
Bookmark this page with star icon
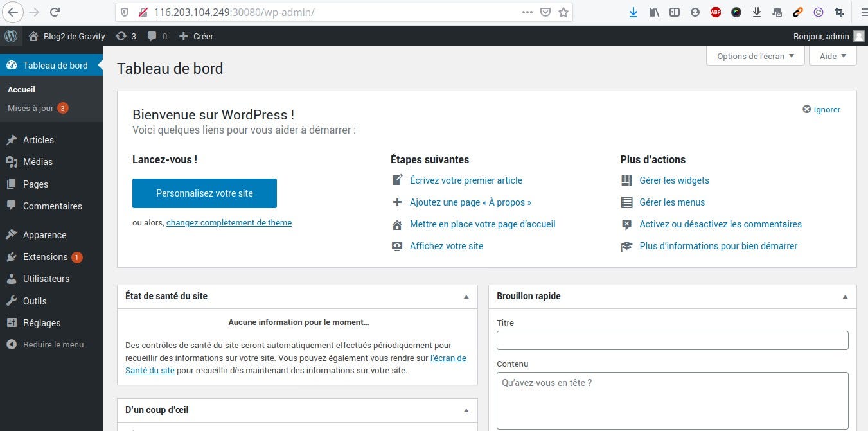coord(563,12)
